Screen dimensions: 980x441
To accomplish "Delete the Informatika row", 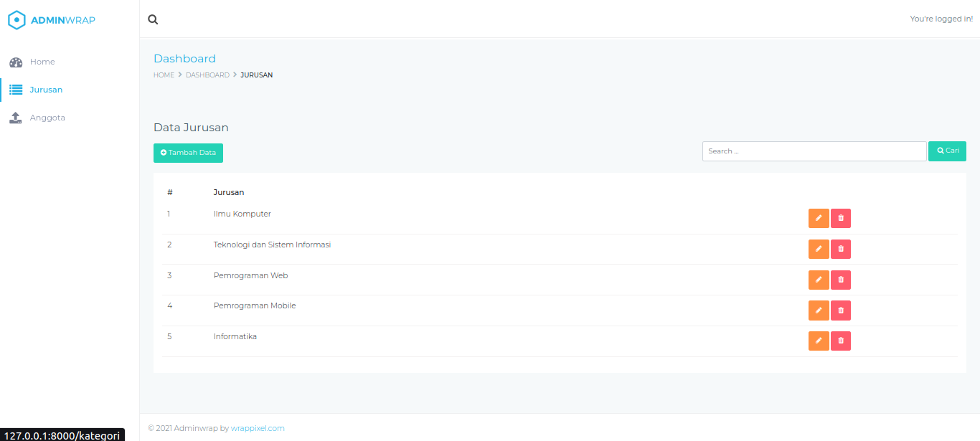I will (x=841, y=341).
